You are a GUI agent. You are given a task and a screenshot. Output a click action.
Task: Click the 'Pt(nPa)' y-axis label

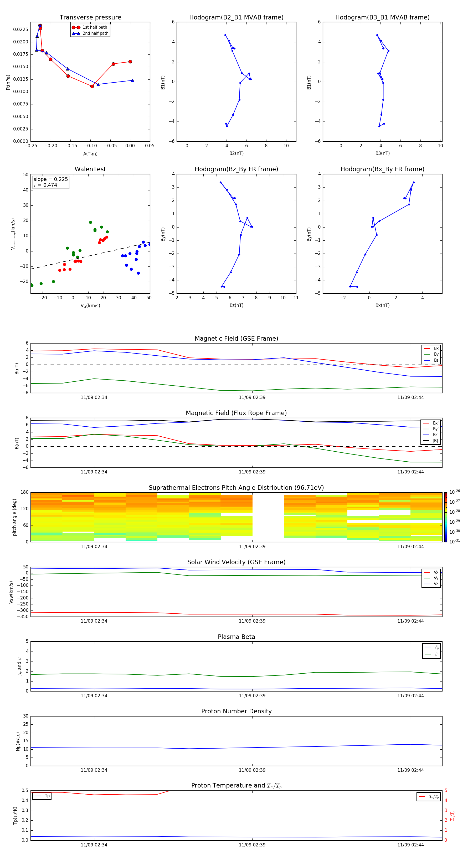8,82
